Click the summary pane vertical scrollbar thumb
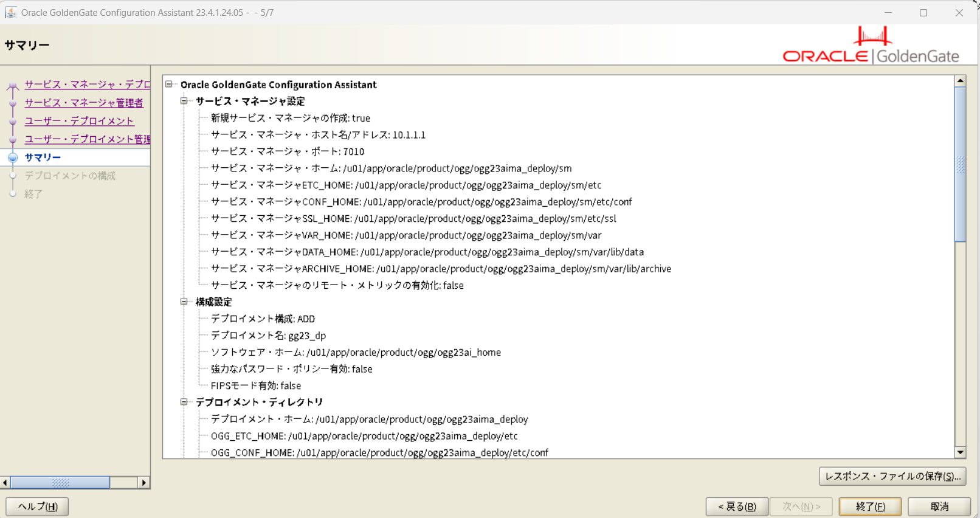 click(x=961, y=164)
